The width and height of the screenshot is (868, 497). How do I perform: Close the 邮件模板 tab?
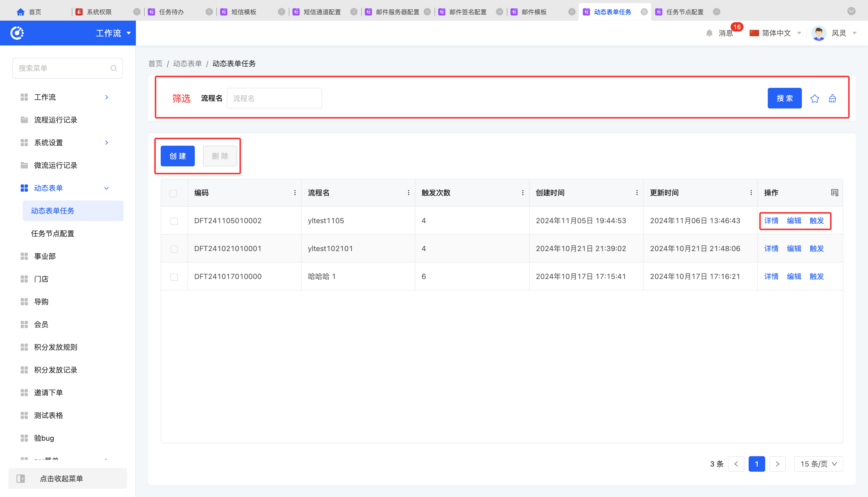572,12
